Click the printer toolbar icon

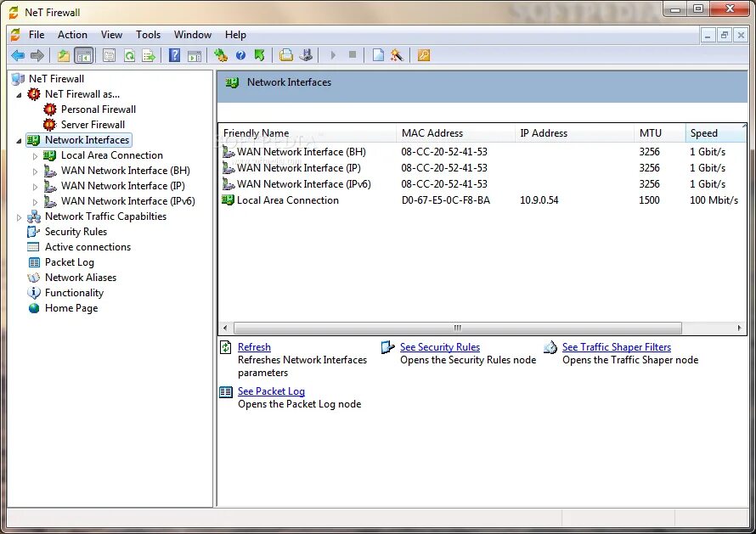click(x=286, y=55)
